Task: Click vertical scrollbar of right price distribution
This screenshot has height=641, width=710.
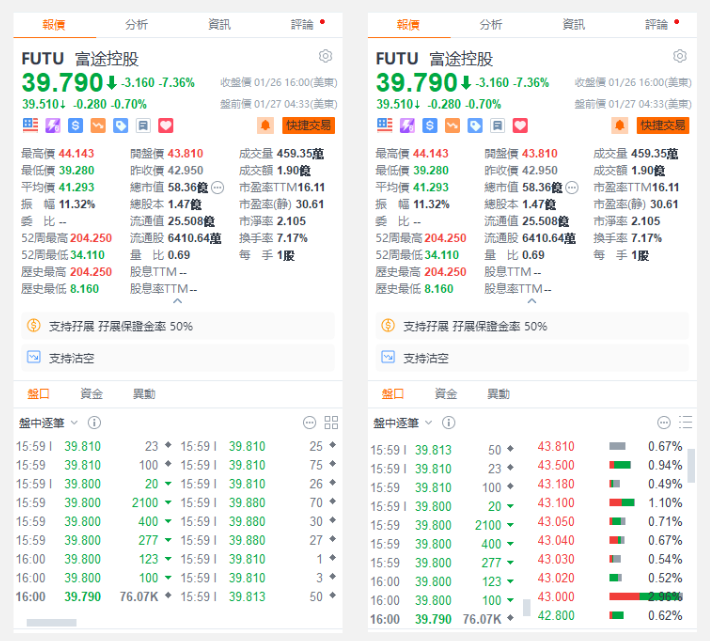Action: (x=691, y=466)
